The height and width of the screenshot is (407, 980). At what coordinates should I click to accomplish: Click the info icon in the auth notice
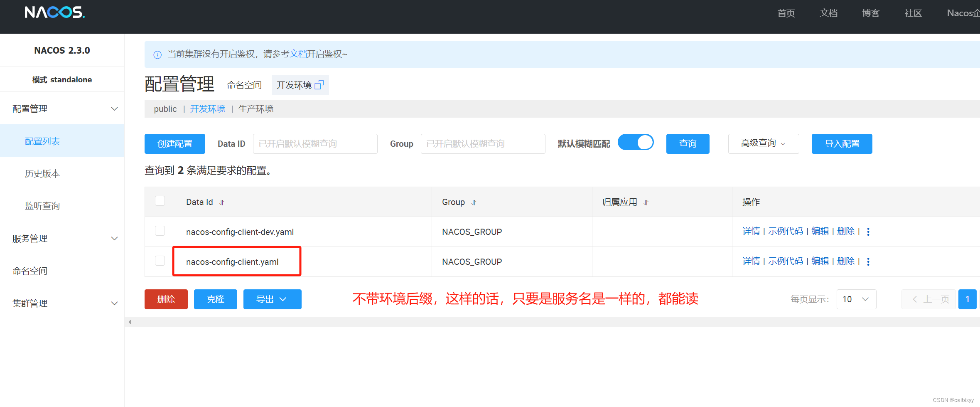[157, 54]
